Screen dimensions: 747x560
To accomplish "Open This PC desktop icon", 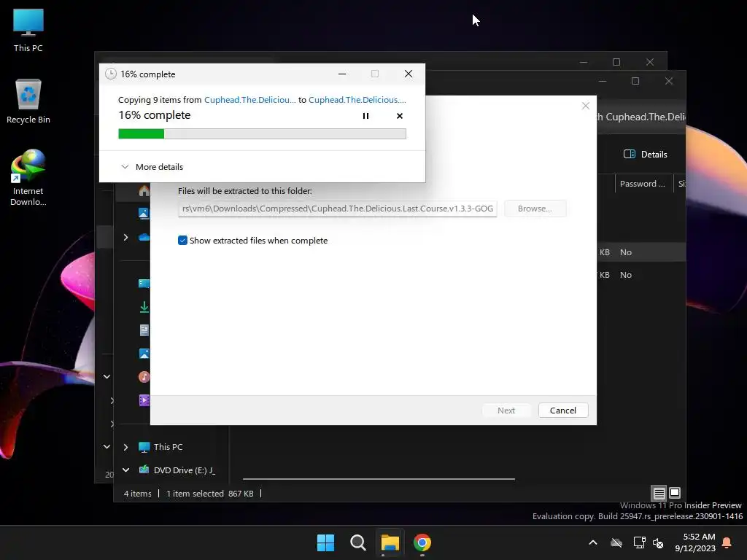I will click(28, 31).
